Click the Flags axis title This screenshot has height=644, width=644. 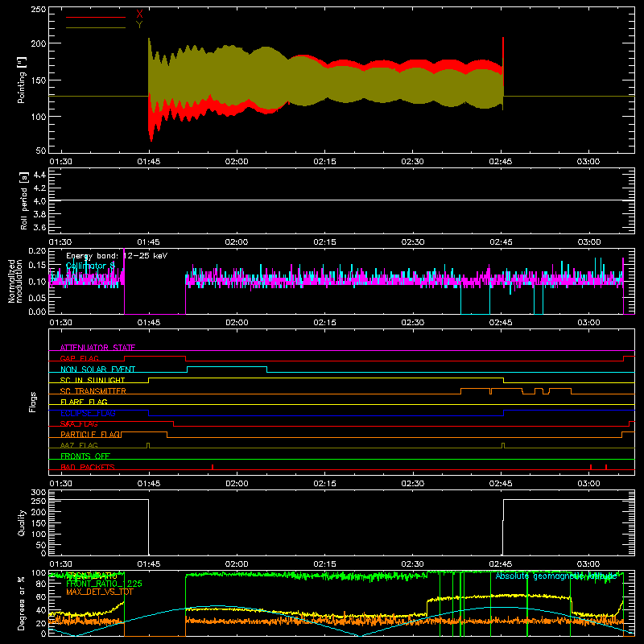coord(32,402)
